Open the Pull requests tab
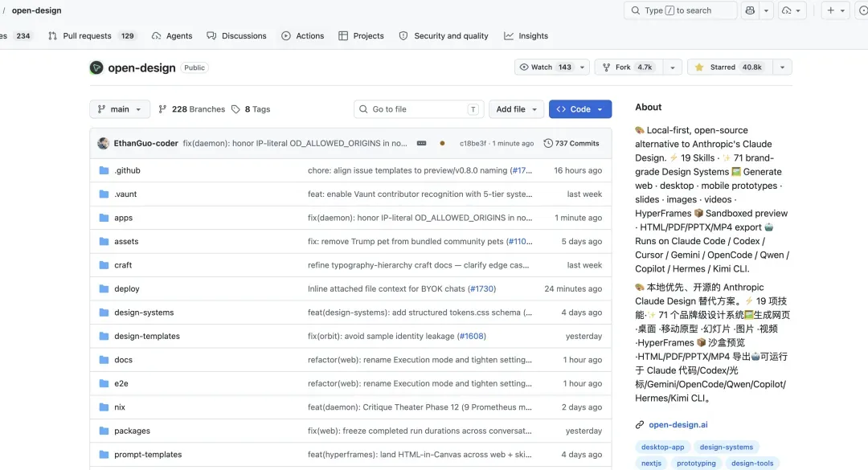The image size is (868, 470). [x=91, y=35]
